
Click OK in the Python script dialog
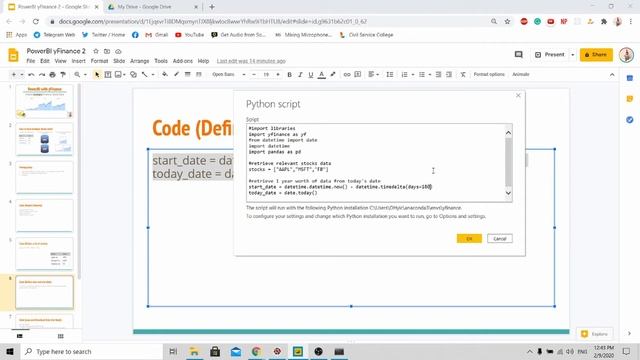pyautogui.click(x=469, y=239)
